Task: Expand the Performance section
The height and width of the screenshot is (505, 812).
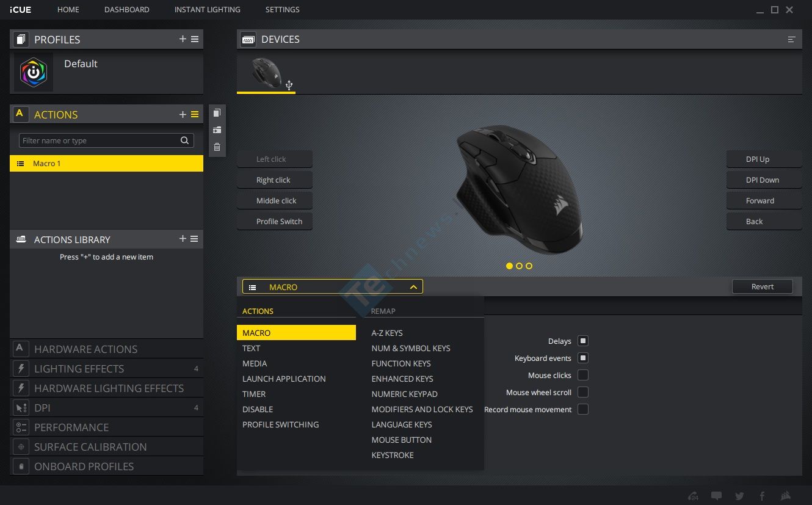Action: coord(107,427)
